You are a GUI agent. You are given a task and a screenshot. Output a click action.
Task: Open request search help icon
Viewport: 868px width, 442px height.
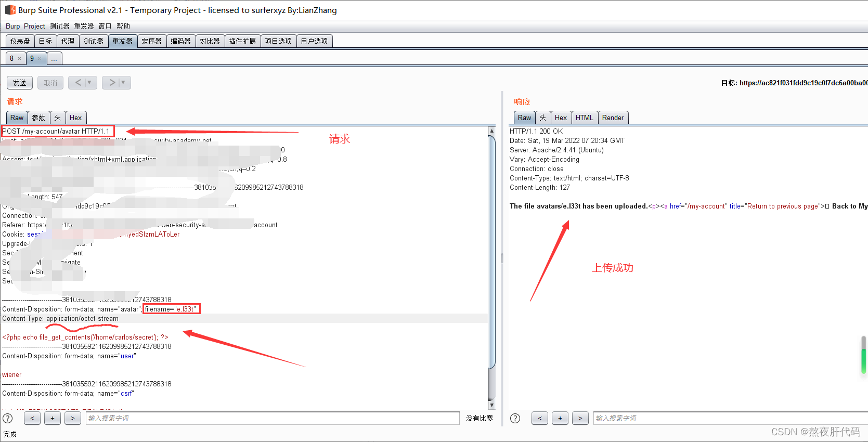click(8, 418)
